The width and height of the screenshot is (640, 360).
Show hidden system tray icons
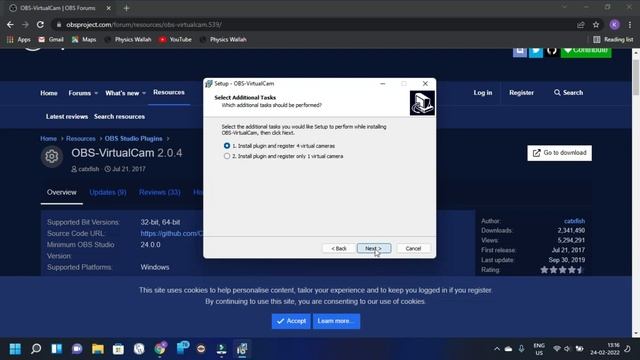(x=497, y=349)
